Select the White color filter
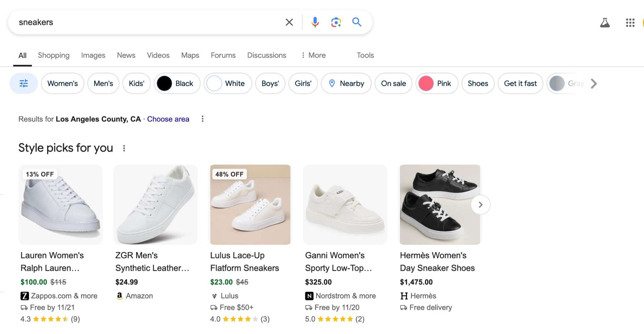 [x=228, y=83]
